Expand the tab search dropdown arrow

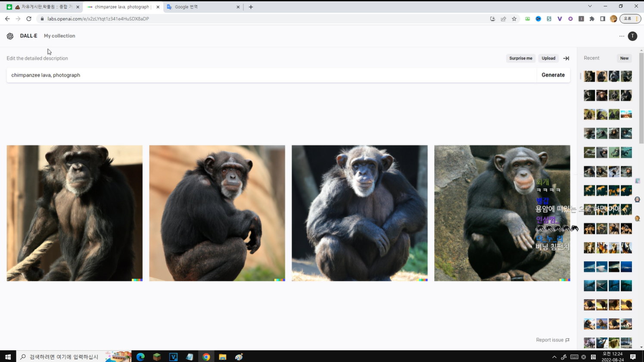590,6
